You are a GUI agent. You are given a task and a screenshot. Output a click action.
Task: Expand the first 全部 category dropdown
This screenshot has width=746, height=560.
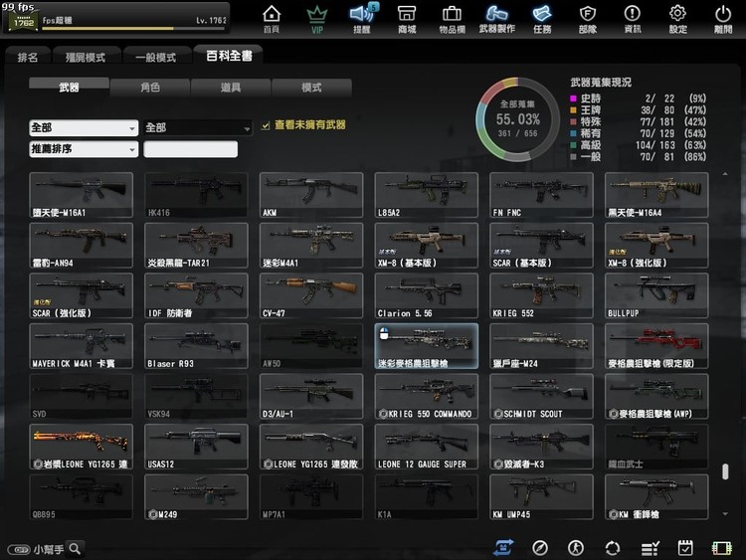click(x=84, y=127)
